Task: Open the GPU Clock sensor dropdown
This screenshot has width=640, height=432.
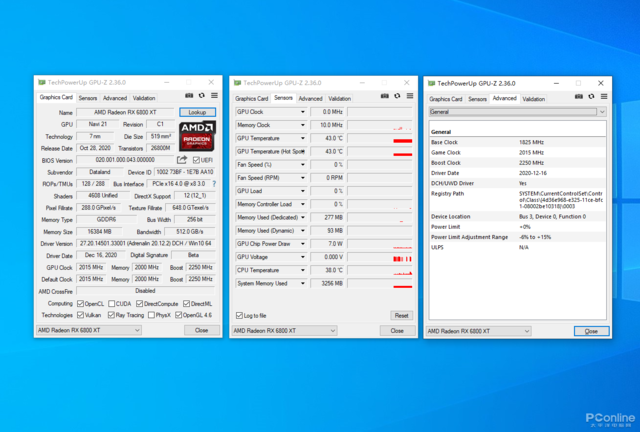Action: tap(303, 112)
